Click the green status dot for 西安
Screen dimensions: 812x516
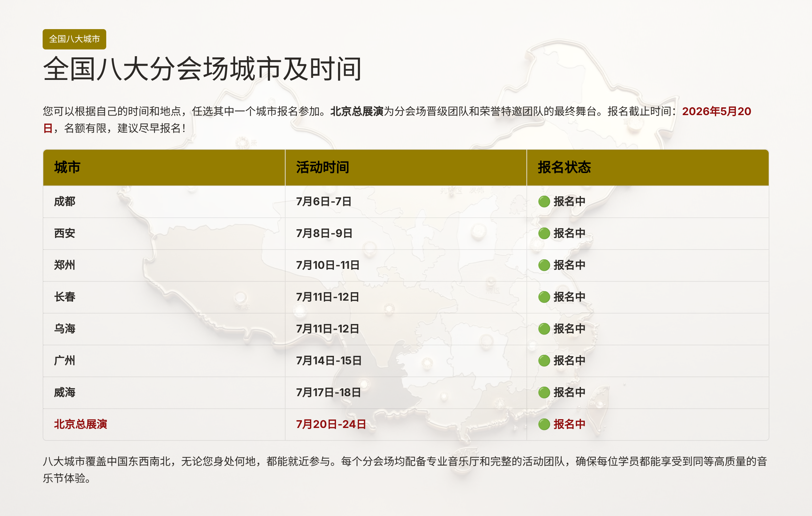(x=544, y=233)
